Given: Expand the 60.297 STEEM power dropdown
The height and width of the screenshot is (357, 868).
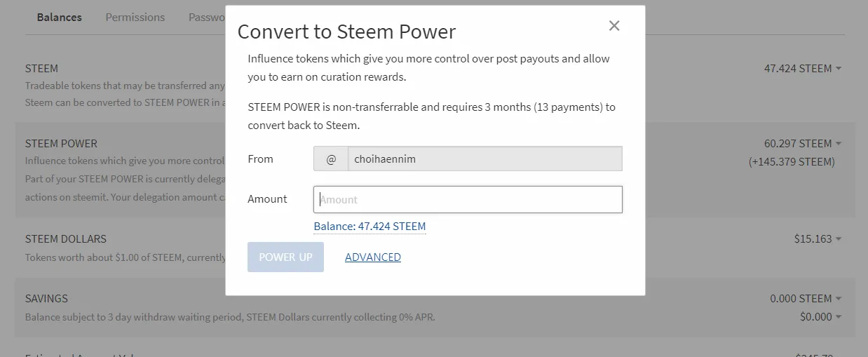Looking at the screenshot, I should [803, 143].
